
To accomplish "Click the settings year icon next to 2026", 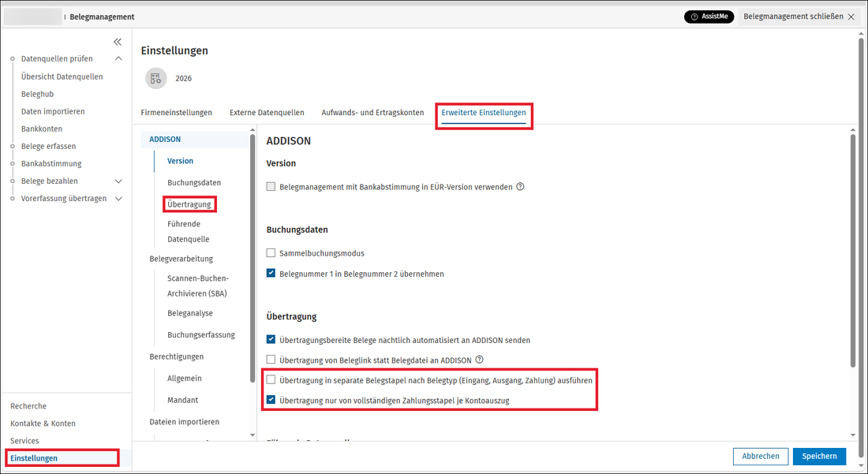I will [156, 79].
